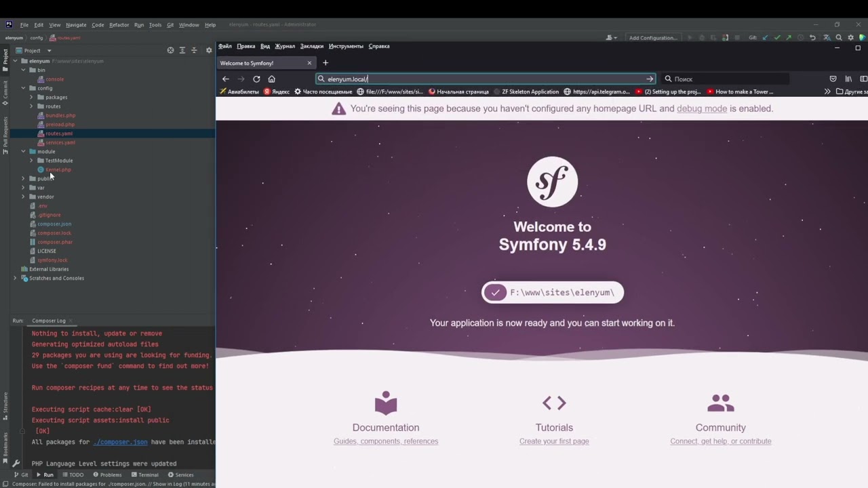
Task: Open PhpStorm IDE settings gear in toolbar
Action: coord(850,38)
